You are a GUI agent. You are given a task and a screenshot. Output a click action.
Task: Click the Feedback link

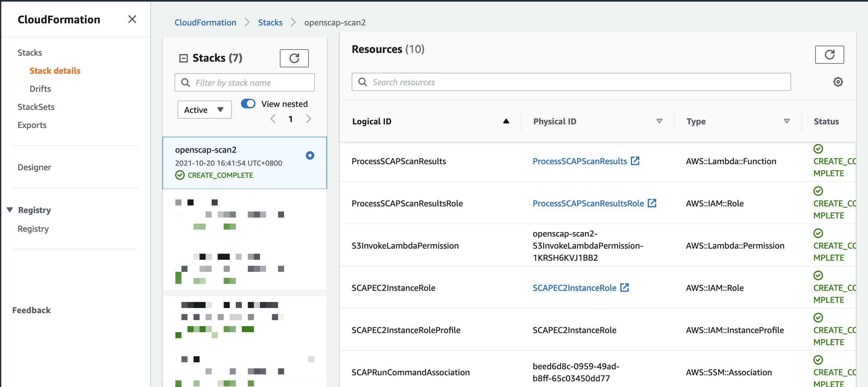(x=31, y=310)
